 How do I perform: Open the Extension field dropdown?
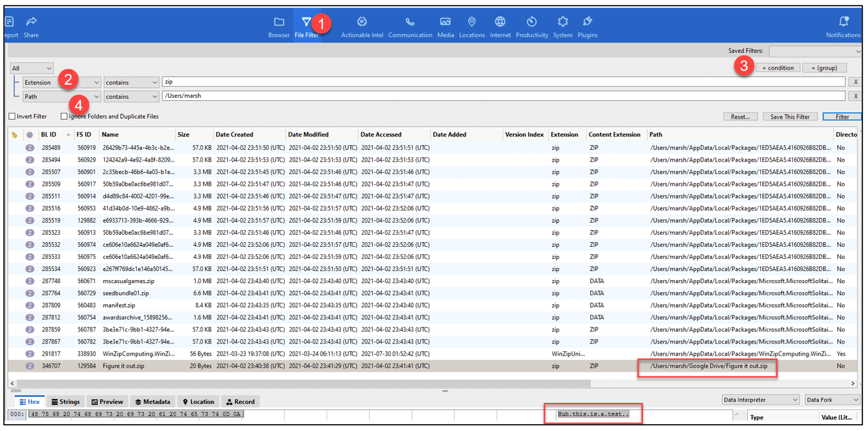pyautogui.click(x=62, y=83)
